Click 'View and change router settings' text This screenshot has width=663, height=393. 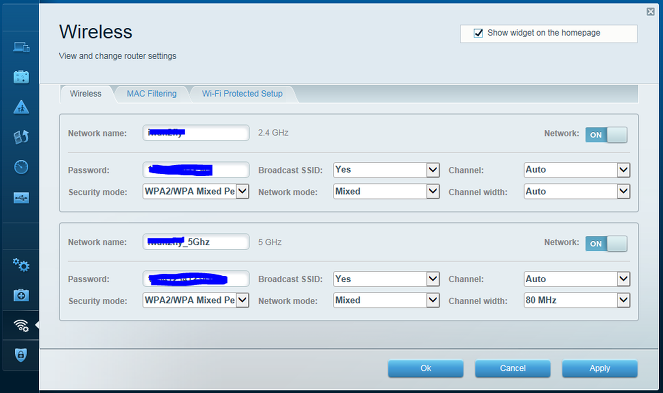tap(118, 56)
